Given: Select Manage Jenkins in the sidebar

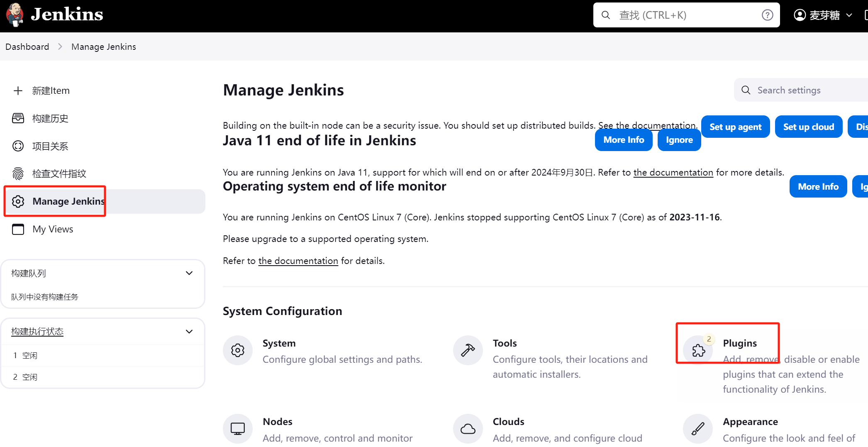Looking at the screenshot, I should (x=105, y=201).
